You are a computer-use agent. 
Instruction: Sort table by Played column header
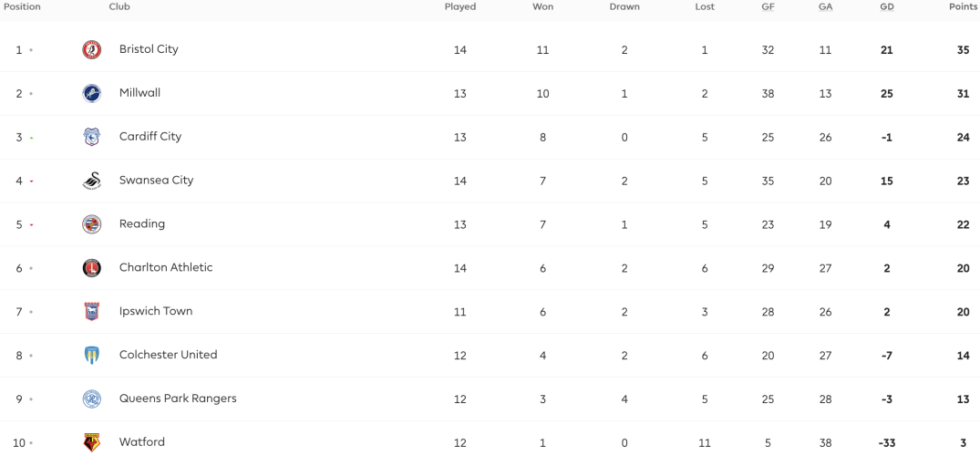[460, 7]
